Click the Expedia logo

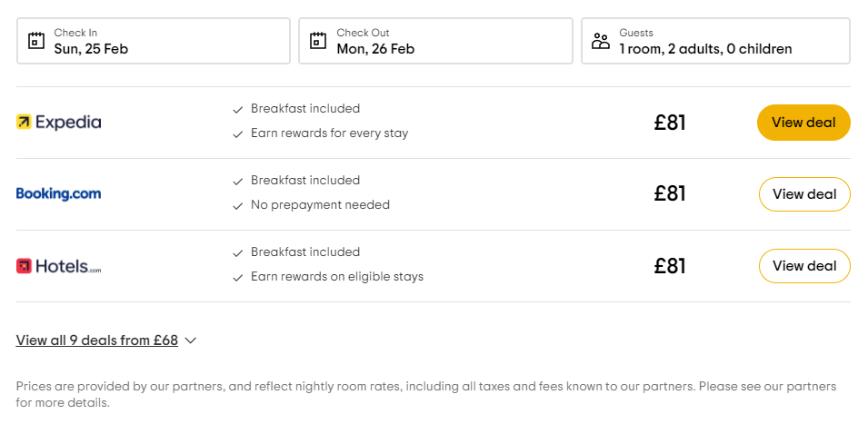click(59, 123)
